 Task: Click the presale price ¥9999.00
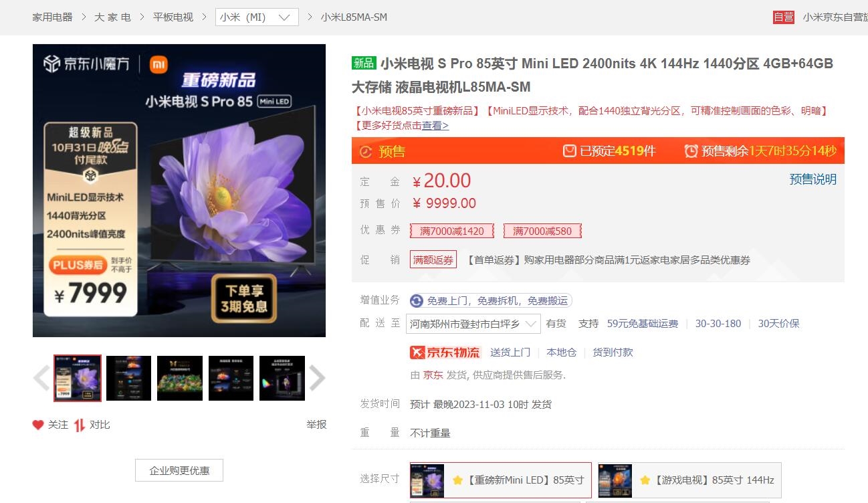444,203
